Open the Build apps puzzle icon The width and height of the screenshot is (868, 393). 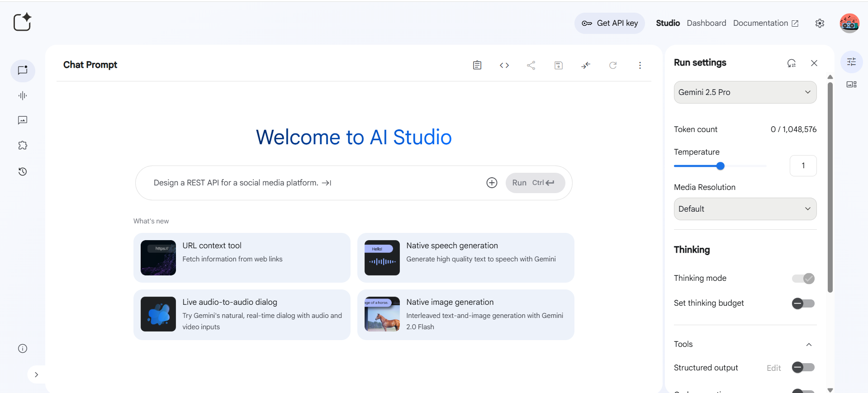click(23, 146)
